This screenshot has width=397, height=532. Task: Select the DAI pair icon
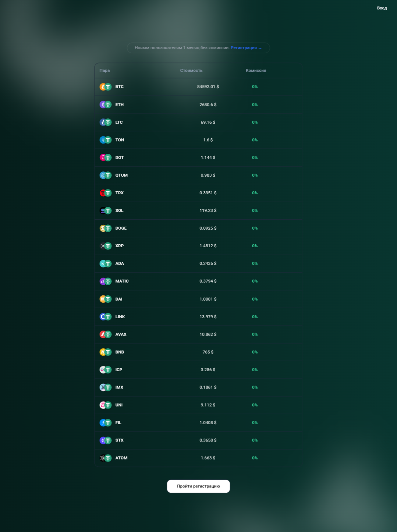coord(105,299)
